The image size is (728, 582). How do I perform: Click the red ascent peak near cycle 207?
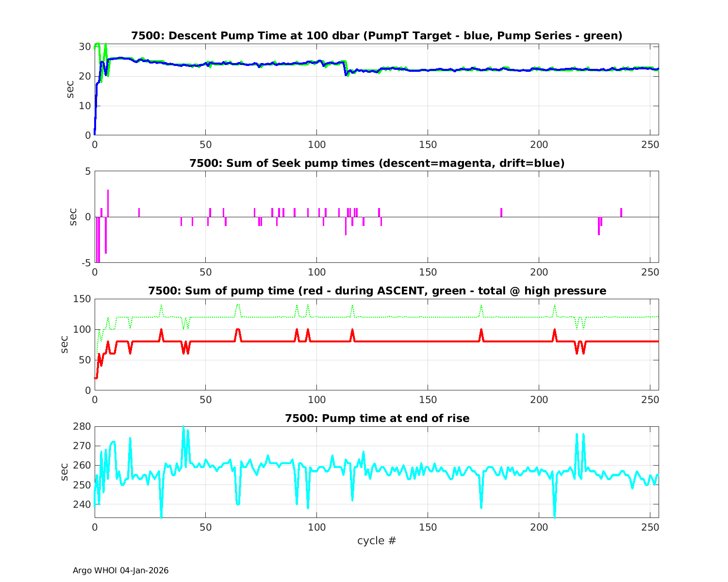point(555,331)
